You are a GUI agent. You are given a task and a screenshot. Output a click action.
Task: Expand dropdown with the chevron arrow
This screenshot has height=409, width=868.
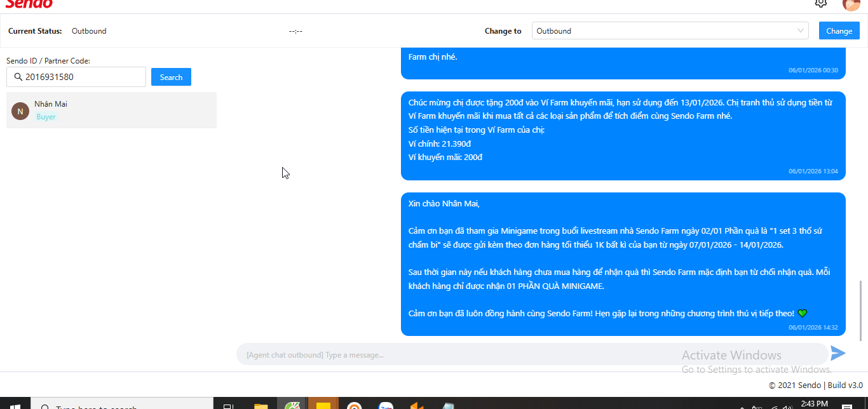point(800,30)
